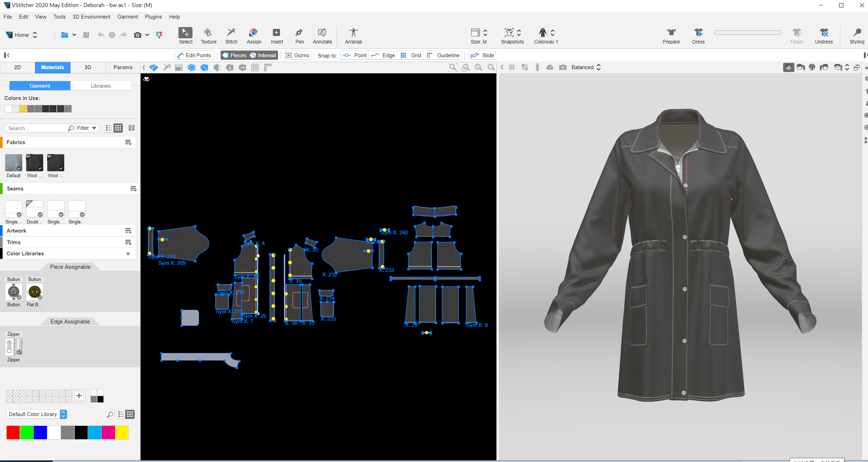Viewport: 868px width, 462px height.
Task: Open the Default Color Library dropdown
Action: [x=63, y=414]
